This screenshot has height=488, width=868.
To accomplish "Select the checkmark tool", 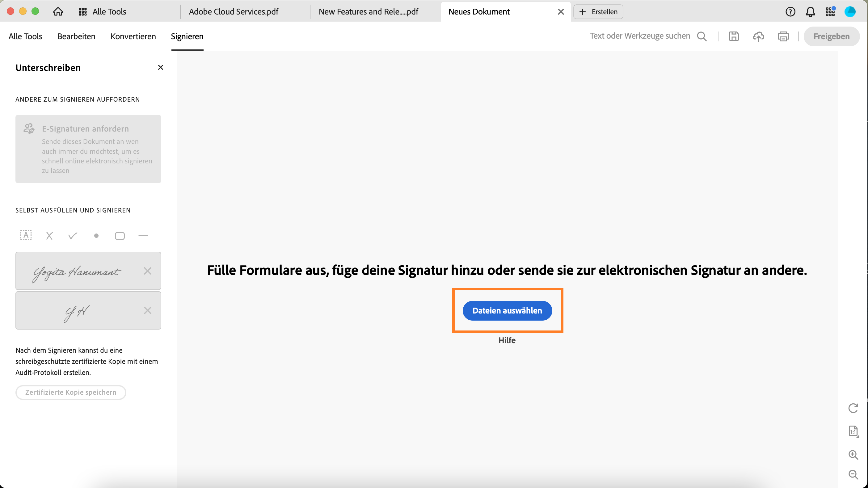I will (x=73, y=236).
